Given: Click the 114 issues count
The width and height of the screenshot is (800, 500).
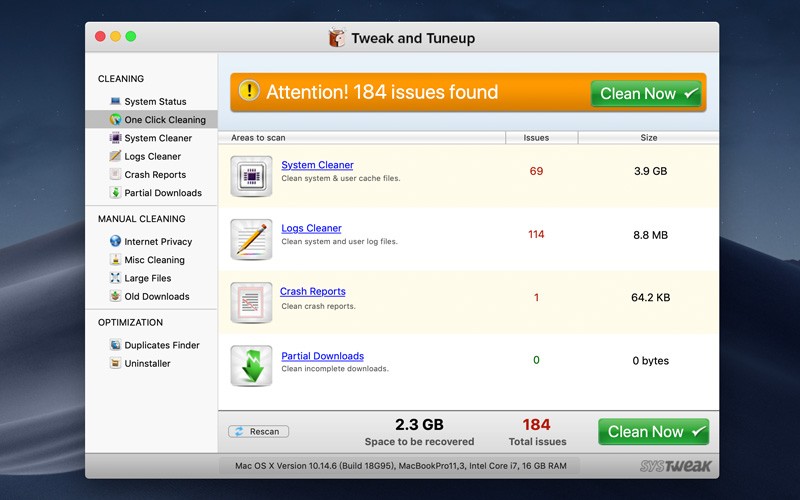Looking at the screenshot, I should (536, 234).
